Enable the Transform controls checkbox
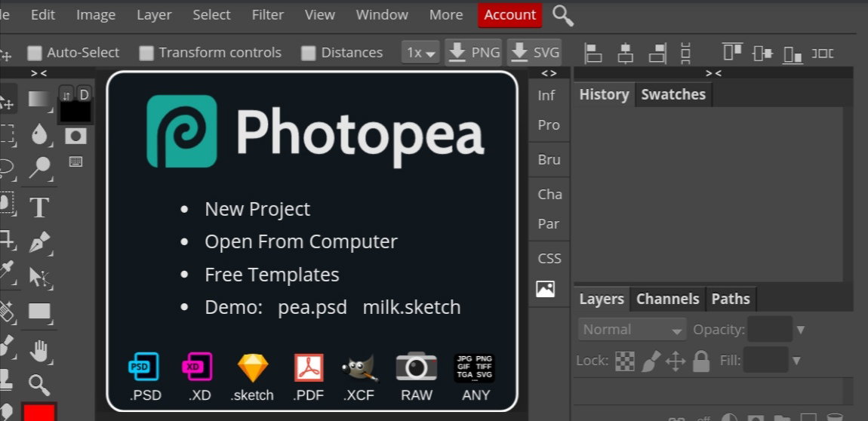Viewport: 868px width, 421px height. pos(146,53)
